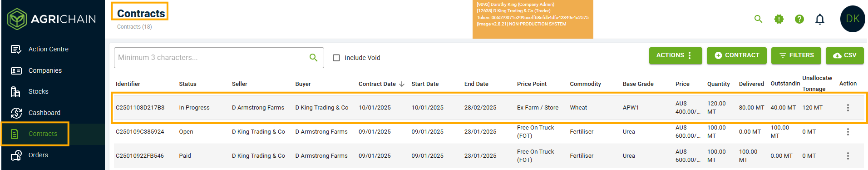Open the notifications bell

coord(820,19)
